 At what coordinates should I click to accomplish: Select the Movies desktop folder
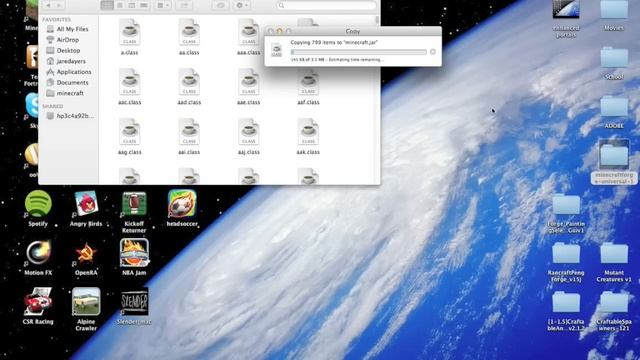[x=614, y=10]
